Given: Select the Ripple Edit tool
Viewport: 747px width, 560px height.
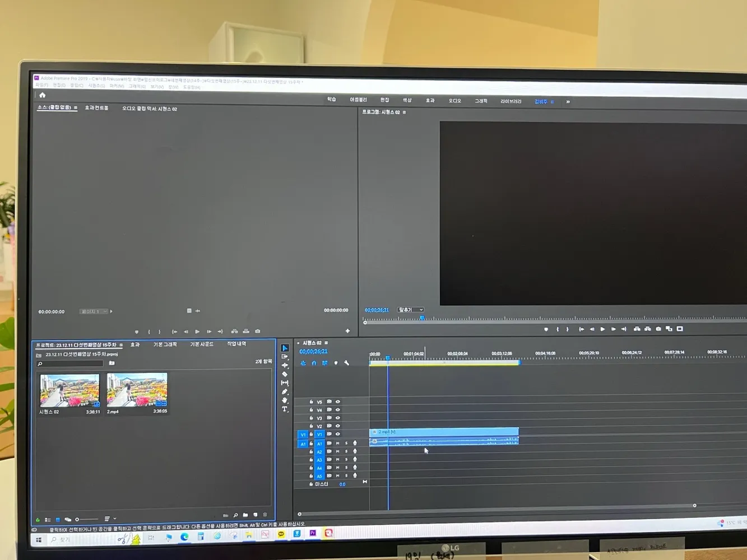Looking at the screenshot, I should click(285, 365).
